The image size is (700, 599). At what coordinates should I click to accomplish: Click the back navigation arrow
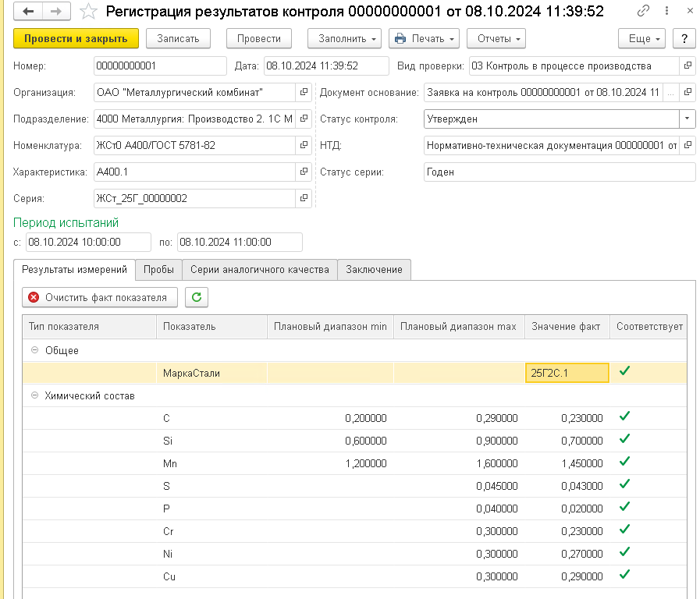pos(28,12)
